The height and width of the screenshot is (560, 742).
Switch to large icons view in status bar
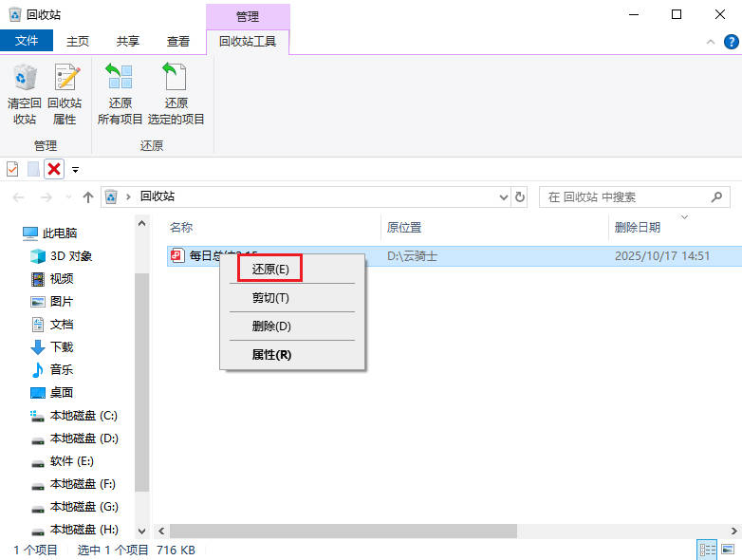click(x=728, y=550)
